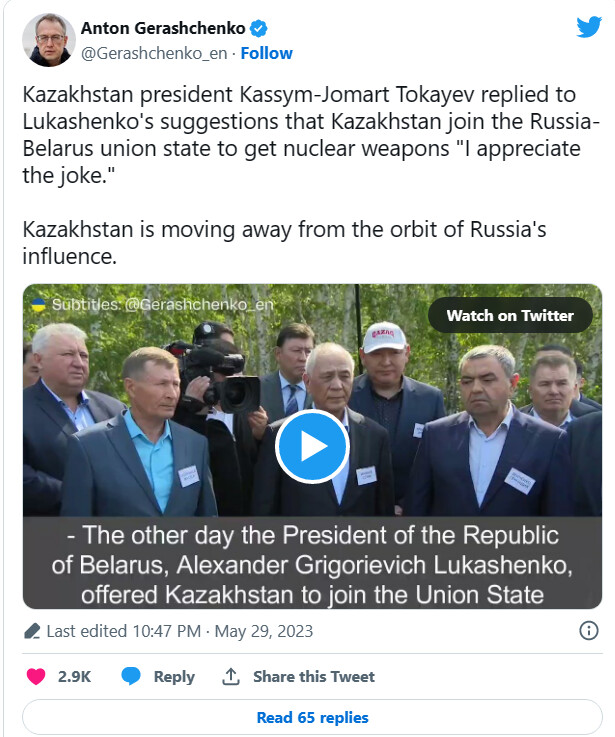Click the pencil edit-history icon
Image resolution: width=615 pixels, height=737 pixels.
(32, 631)
